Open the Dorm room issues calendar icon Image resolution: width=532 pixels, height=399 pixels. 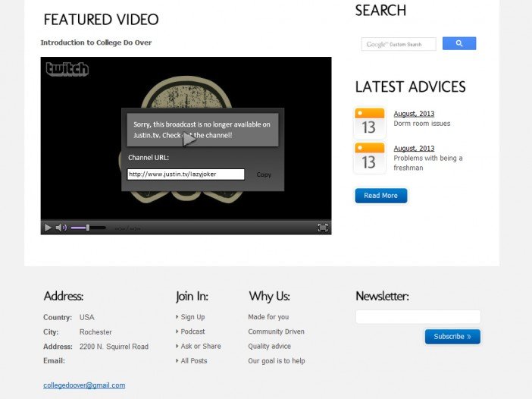(x=369, y=124)
